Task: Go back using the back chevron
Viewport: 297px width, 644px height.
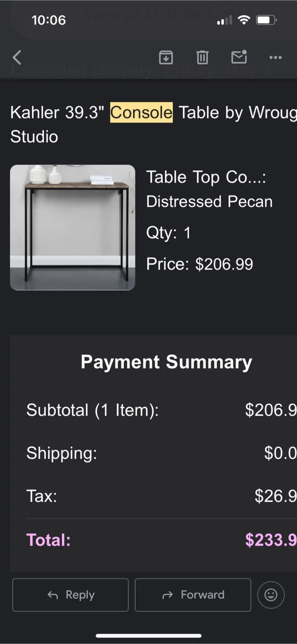Action: tap(17, 57)
